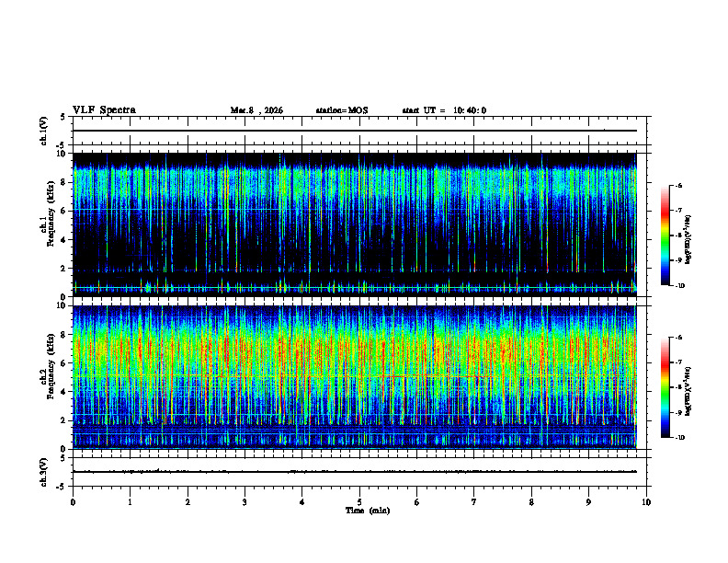728x563 pixels.
Task: Click the ch.3 voltage waveform trace
Action: (x=354, y=472)
